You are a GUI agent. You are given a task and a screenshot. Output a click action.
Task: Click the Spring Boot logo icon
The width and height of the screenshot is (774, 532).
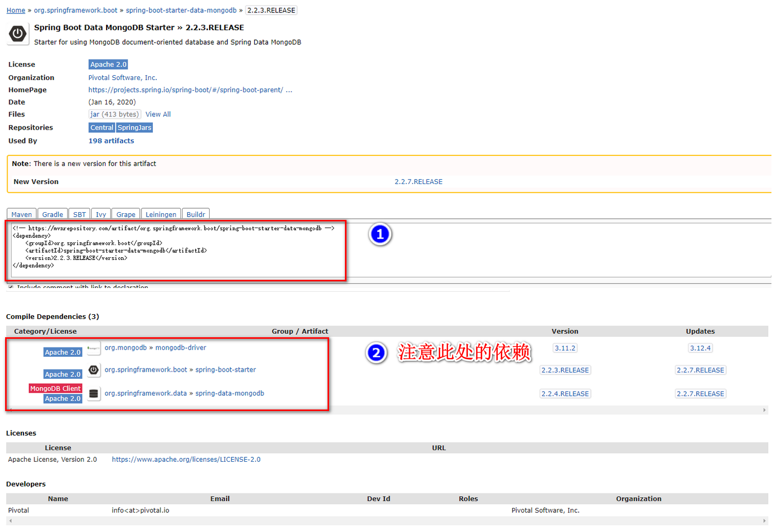click(17, 34)
